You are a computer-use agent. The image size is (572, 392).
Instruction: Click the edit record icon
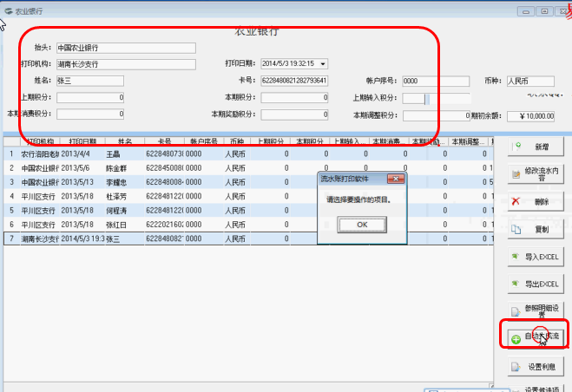click(x=516, y=174)
